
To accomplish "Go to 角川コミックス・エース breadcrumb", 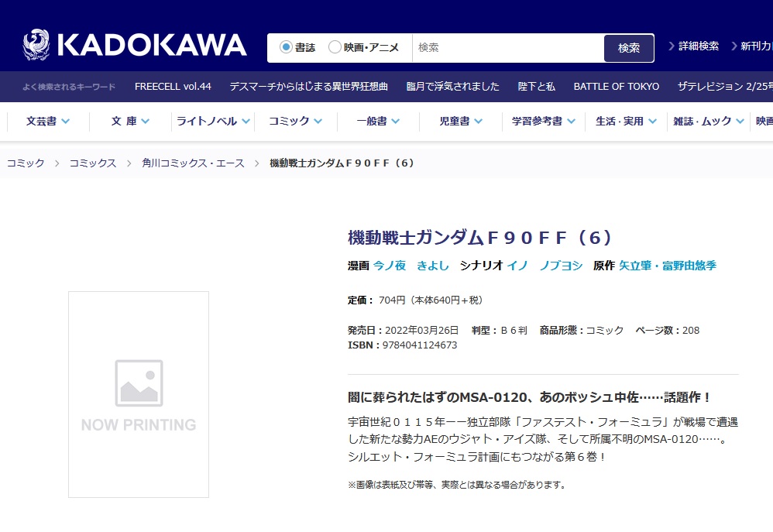I will 193,163.
